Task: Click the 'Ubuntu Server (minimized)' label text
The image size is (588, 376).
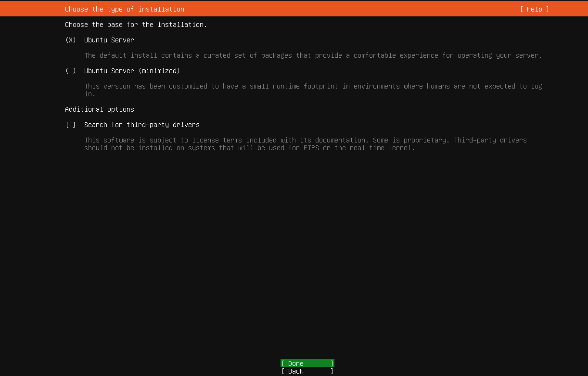Action: pyautogui.click(x=132, y=71)
